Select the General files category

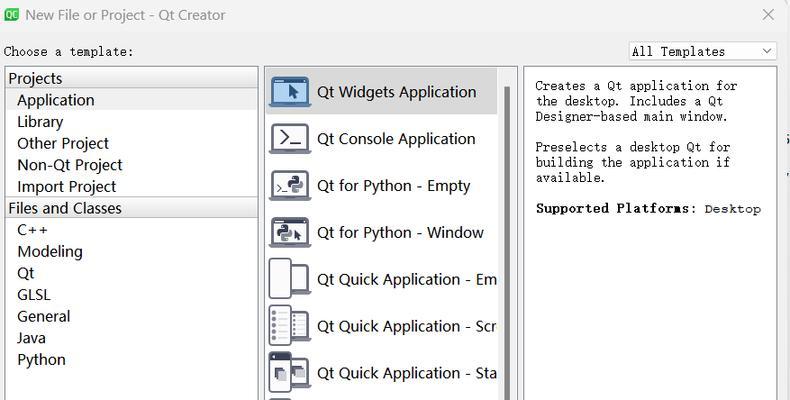pos(131,316)
